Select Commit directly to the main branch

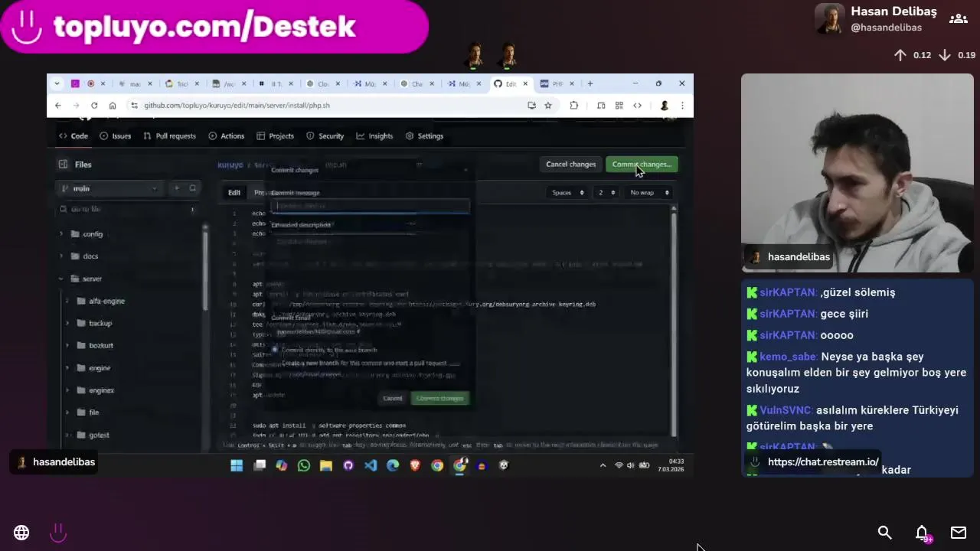[x=275, y=350]
